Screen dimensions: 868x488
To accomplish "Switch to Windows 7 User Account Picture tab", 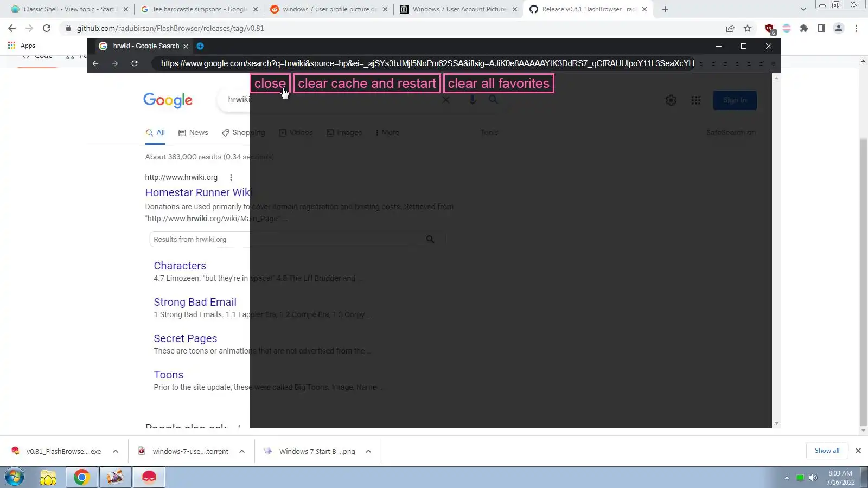I will coord(458,9).
